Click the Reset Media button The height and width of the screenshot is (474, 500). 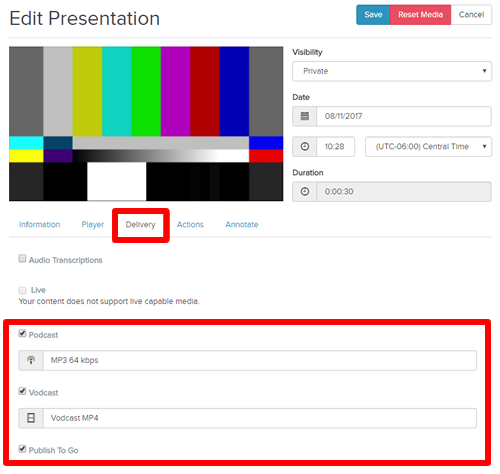click(420, 15)
